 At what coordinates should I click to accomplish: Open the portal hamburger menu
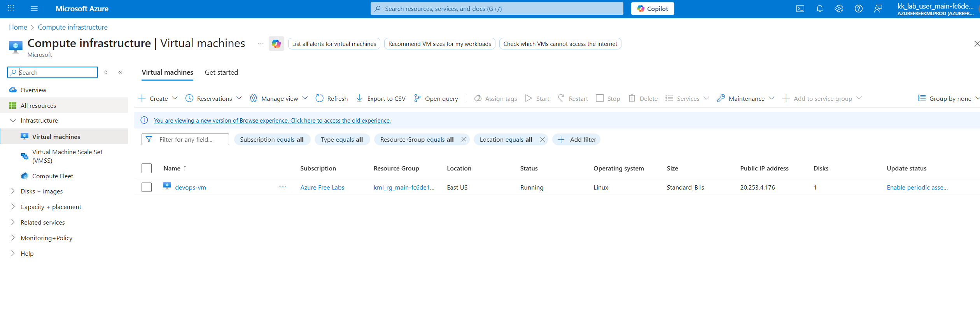(x=34, y=9)
